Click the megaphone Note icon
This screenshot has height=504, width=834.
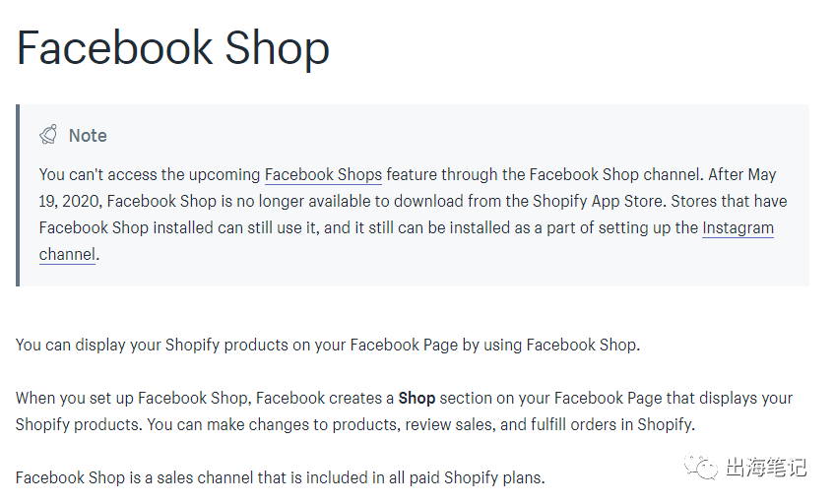click(x=48, y=135)
